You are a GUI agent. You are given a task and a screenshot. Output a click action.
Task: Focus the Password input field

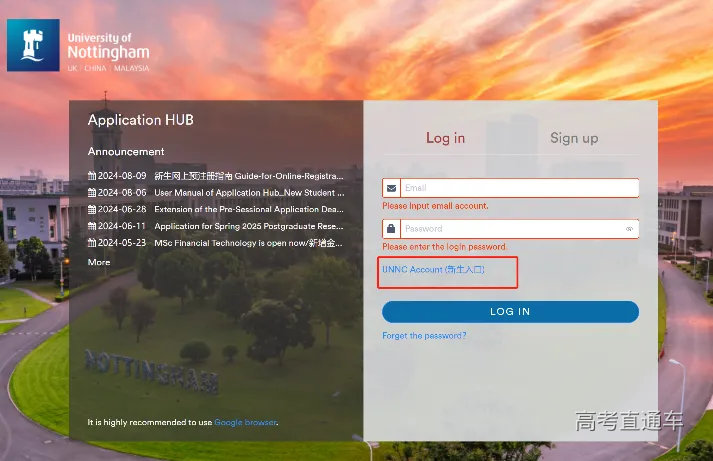pyautogui.click(x=510, y=229)
